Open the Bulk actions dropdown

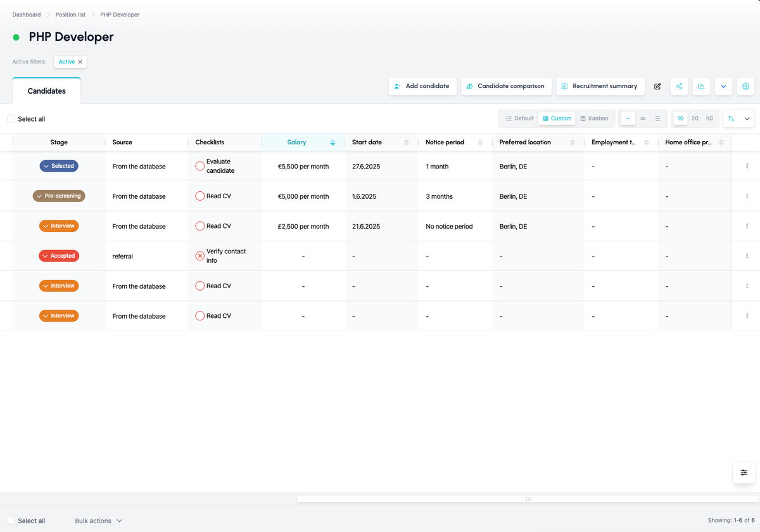click(98, 521)
